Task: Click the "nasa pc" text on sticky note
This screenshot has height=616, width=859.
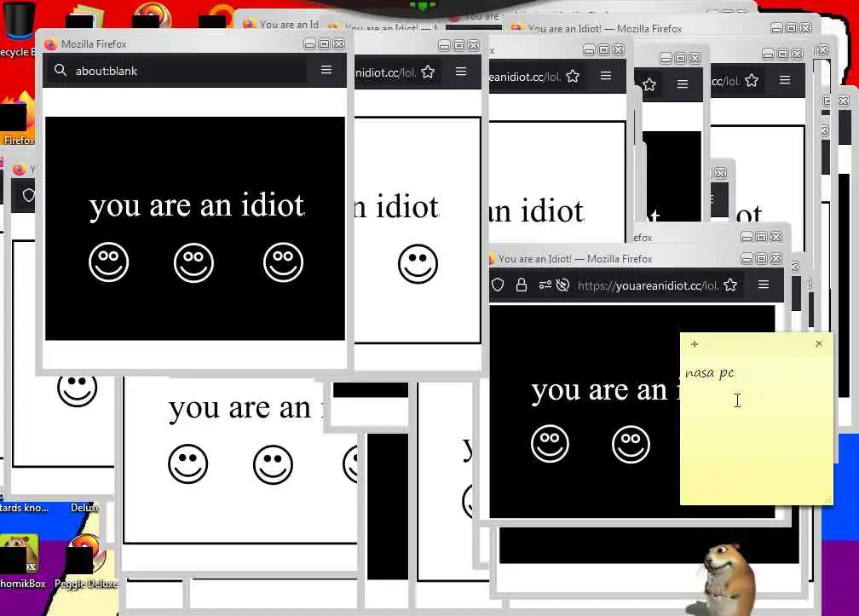Action: 709,373
